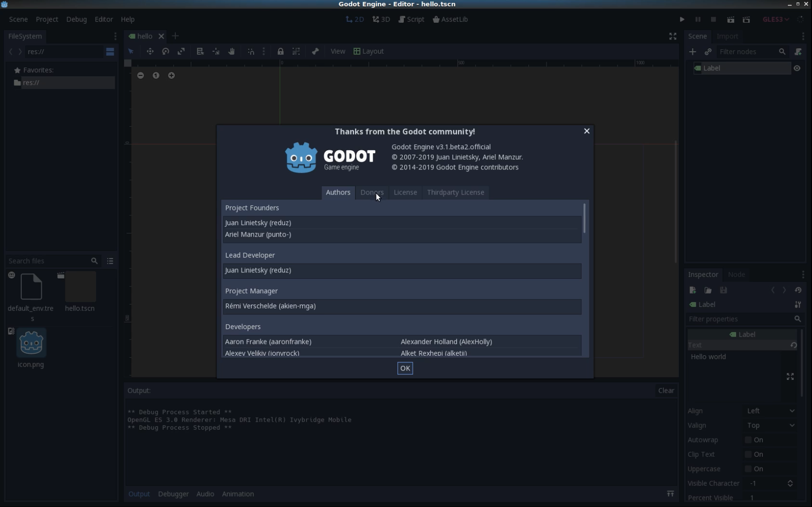Open the Thirdparty License tab
This screenshot has width=812, height=507.
click(455, 192)
